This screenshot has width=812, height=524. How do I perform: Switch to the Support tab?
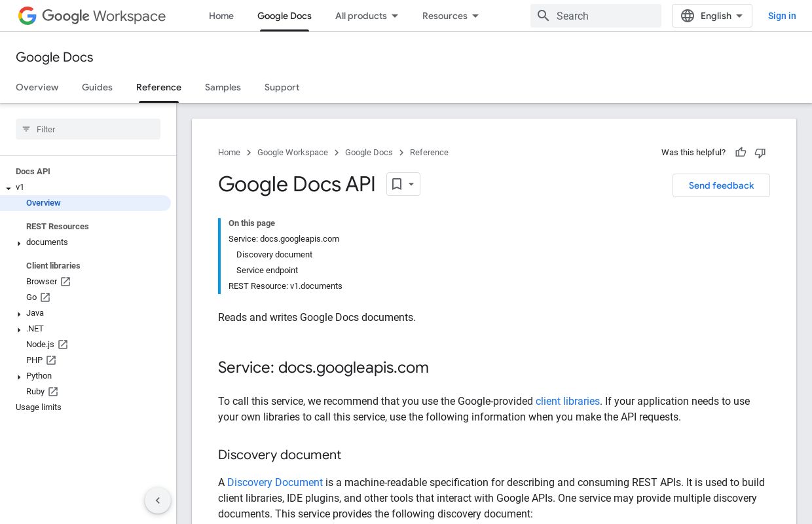[x=282, y=87]
